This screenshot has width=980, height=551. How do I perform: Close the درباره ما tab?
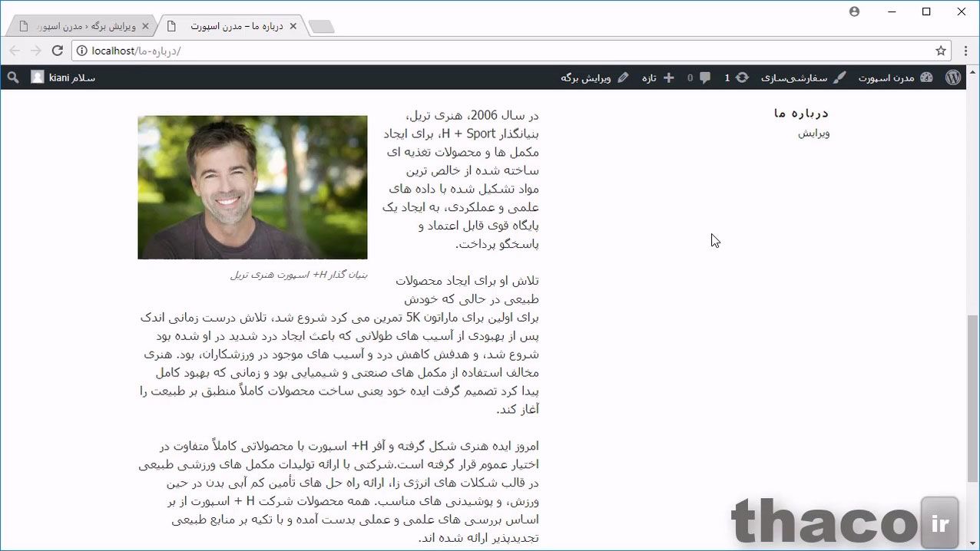click(293, 26)
